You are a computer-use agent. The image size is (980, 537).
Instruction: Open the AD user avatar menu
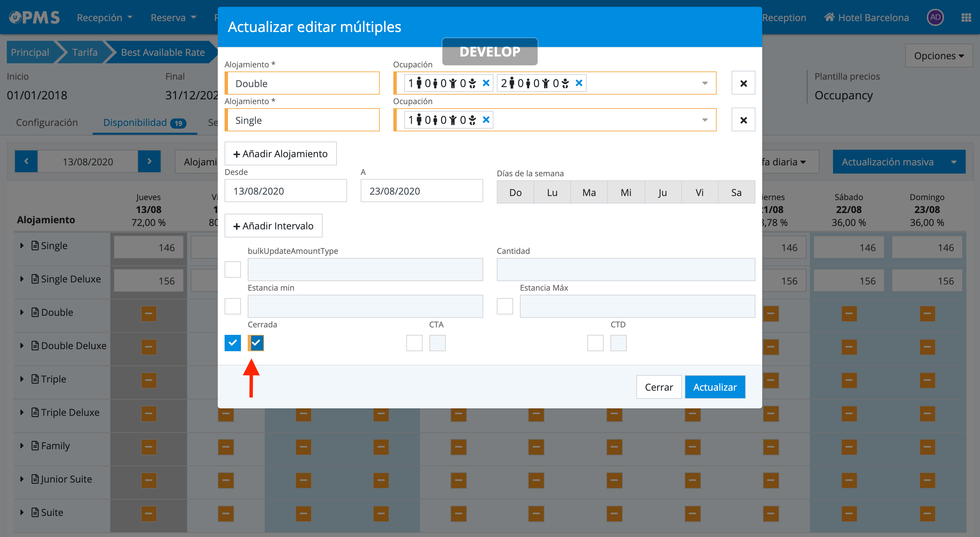pyautogui.click(x=935, y=17)
